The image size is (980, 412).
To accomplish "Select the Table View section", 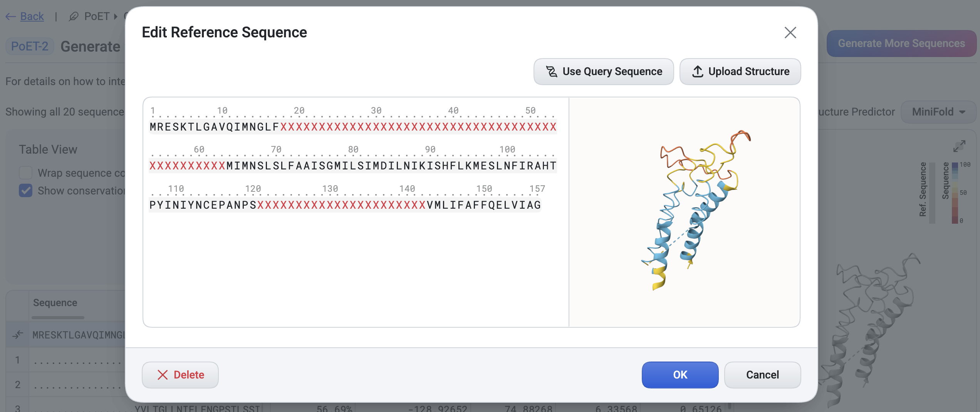I will 48,149.
